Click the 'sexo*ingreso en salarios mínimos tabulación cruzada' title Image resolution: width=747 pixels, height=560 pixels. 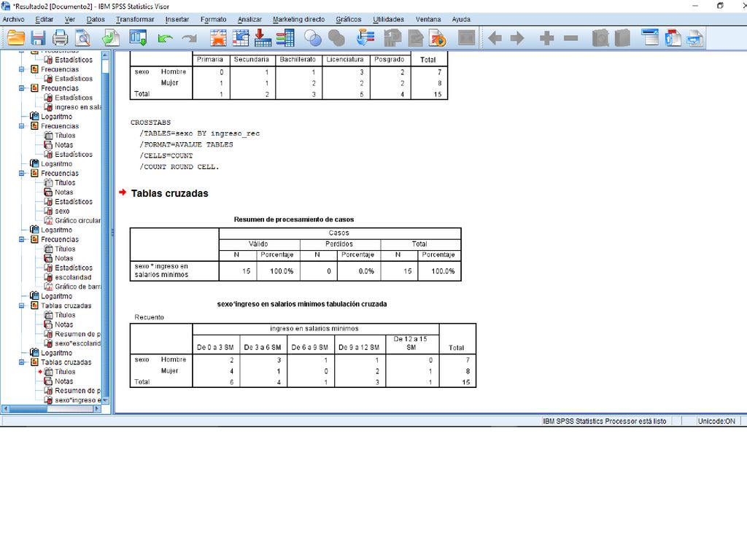click(302, 304)
